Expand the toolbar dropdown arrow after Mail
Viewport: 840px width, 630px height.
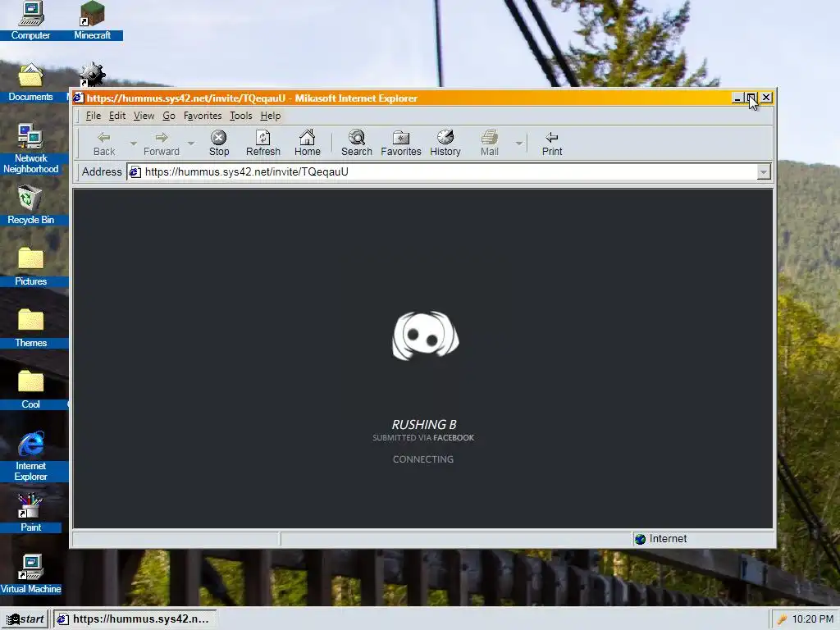pyautogui.click(x=518, y=144)
